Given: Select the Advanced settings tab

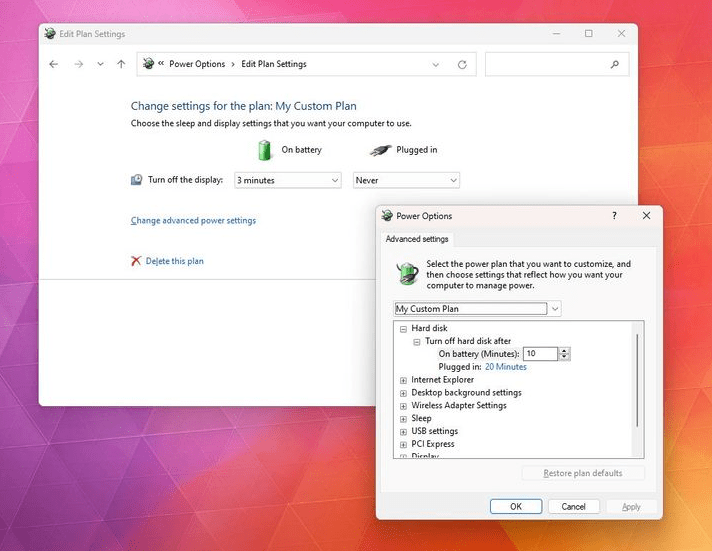Looking at the screenshot, I should [x=417, y=239].
